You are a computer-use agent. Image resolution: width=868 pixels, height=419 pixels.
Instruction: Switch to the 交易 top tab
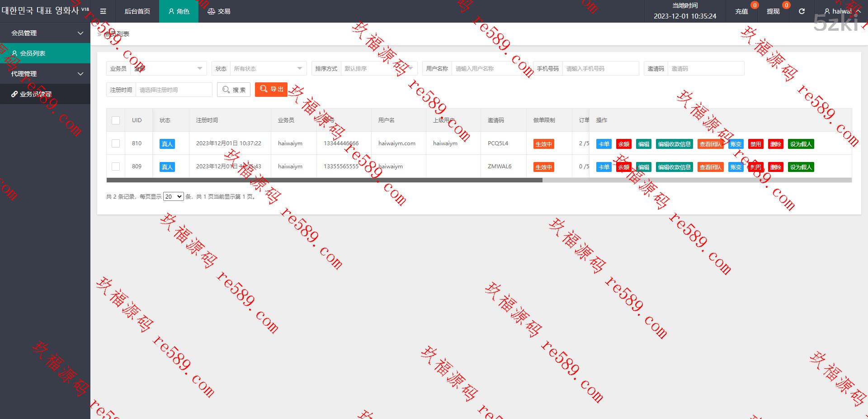[219, 11]
